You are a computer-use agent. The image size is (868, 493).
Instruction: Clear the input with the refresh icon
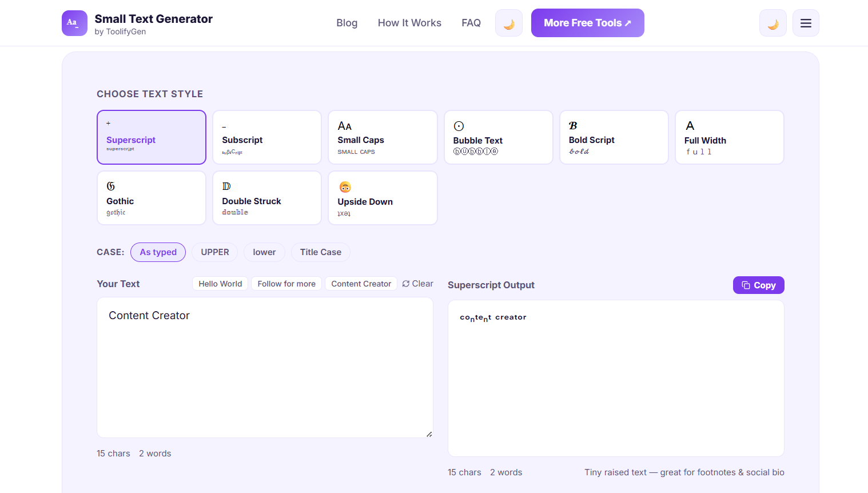pos(407,283)
